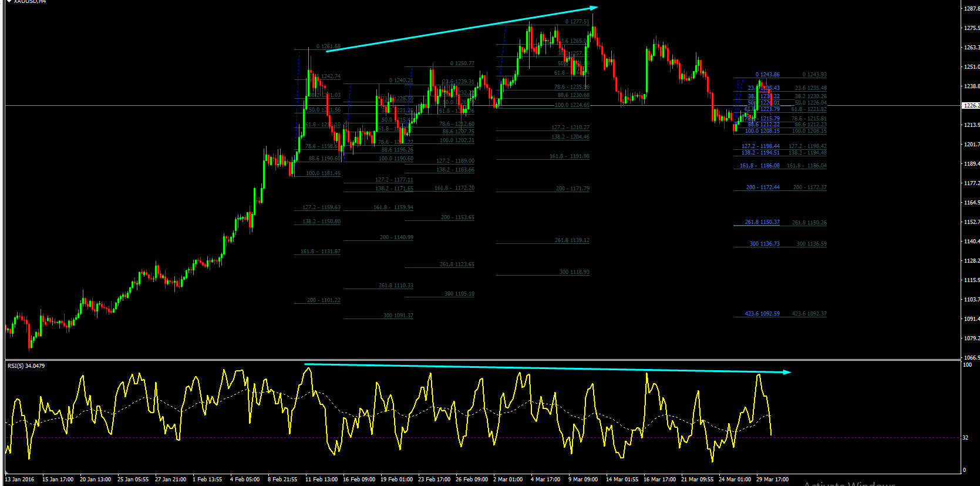Click the gray 38.2 1230.26 label
This screenshot has height=486, width=980.
(x=810, y=96)
